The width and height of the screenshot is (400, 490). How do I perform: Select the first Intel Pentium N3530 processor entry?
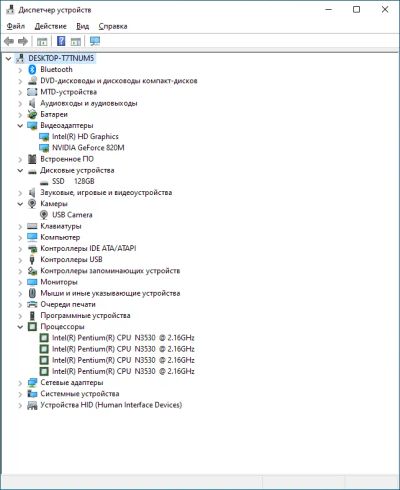click(123, 338)
